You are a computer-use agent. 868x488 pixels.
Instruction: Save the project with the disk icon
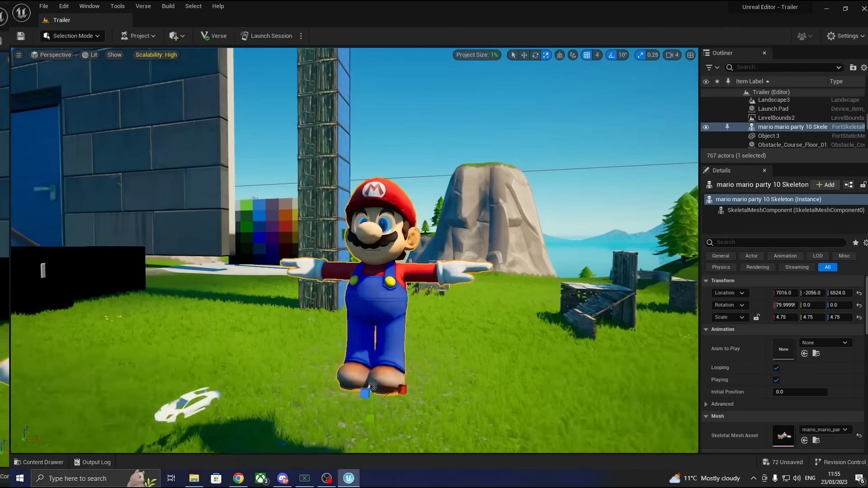point(21,36)
